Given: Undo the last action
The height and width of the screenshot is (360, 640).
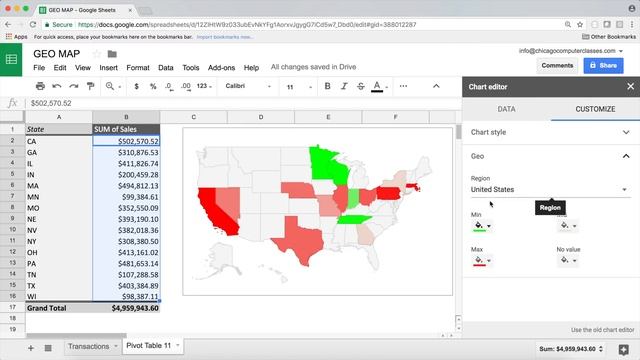Looking at the screenshot, I should point(57,86).
